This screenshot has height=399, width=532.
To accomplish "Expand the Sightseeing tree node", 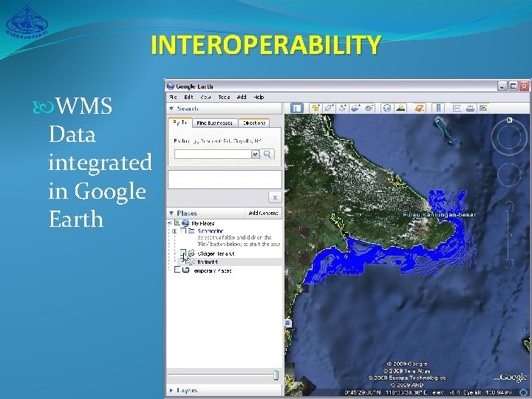I will click(174, 231).
